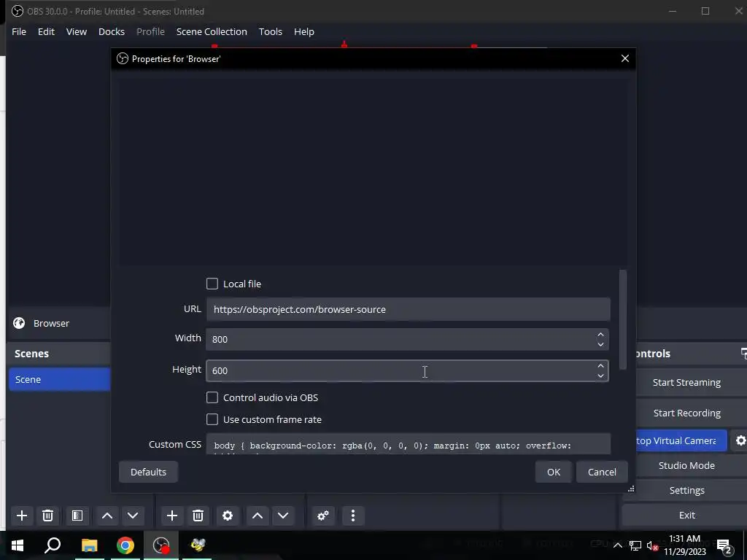Click the properties dialog vertical scrollbar
This screenshot has height=560, width=747.
pos(623,319)
